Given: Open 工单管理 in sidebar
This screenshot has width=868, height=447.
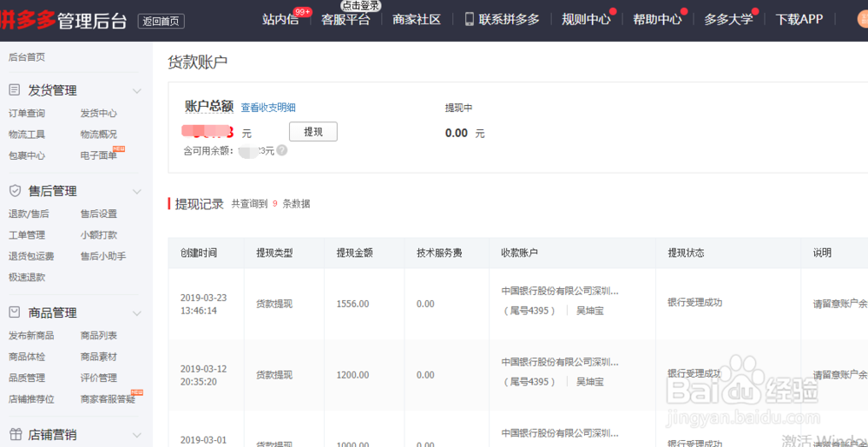Looking at the screenshot, I should point(27,235).
